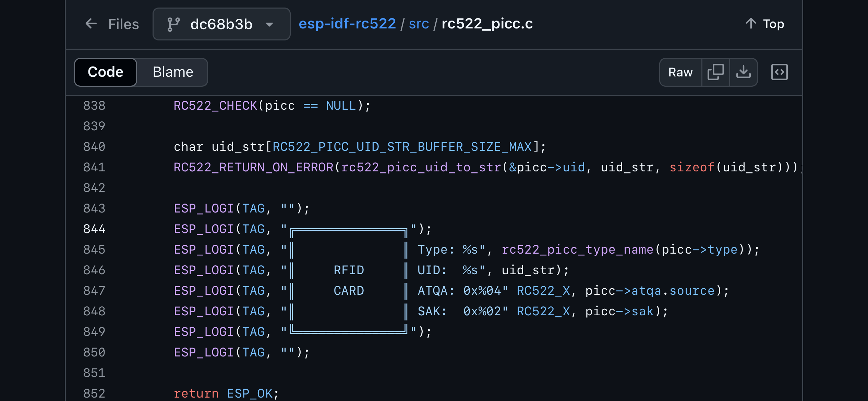868x401 pixels.
Task: Select line number 844
Action: point(94,229)
